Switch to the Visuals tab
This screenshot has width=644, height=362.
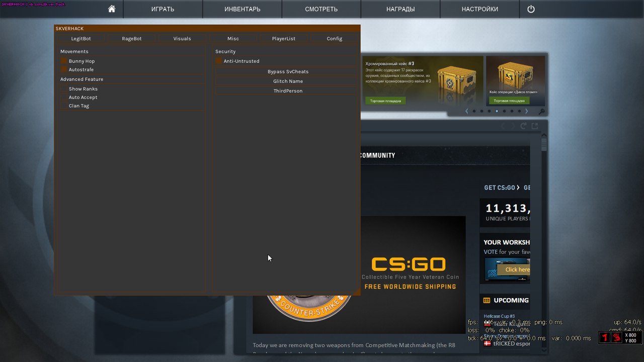(182, 39)
